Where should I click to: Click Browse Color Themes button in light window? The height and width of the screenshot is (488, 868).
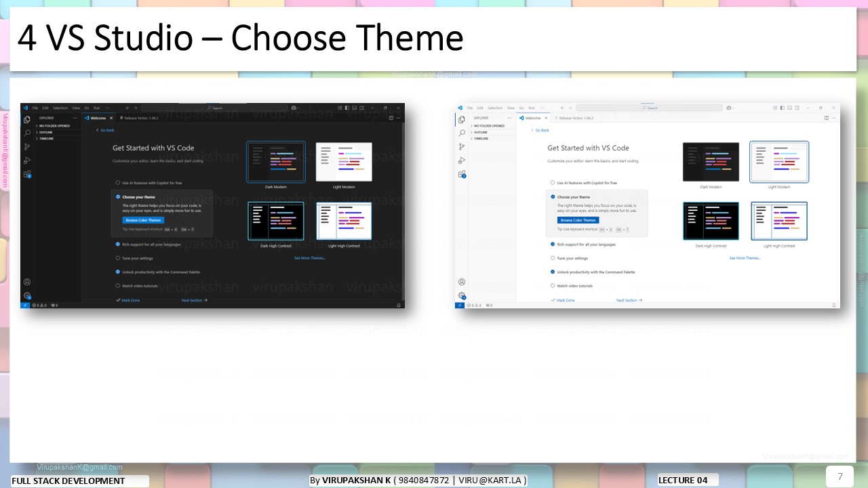[x=578, y=220]
